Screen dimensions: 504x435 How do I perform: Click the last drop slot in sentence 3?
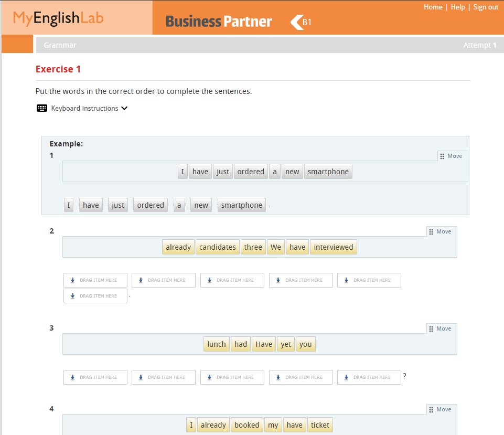click(x=369, y=377)
